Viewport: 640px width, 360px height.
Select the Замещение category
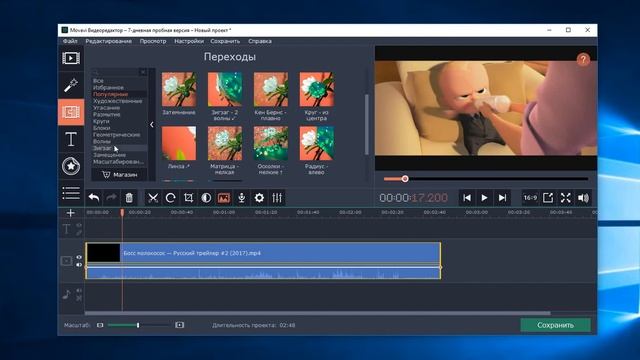(109, 155)
